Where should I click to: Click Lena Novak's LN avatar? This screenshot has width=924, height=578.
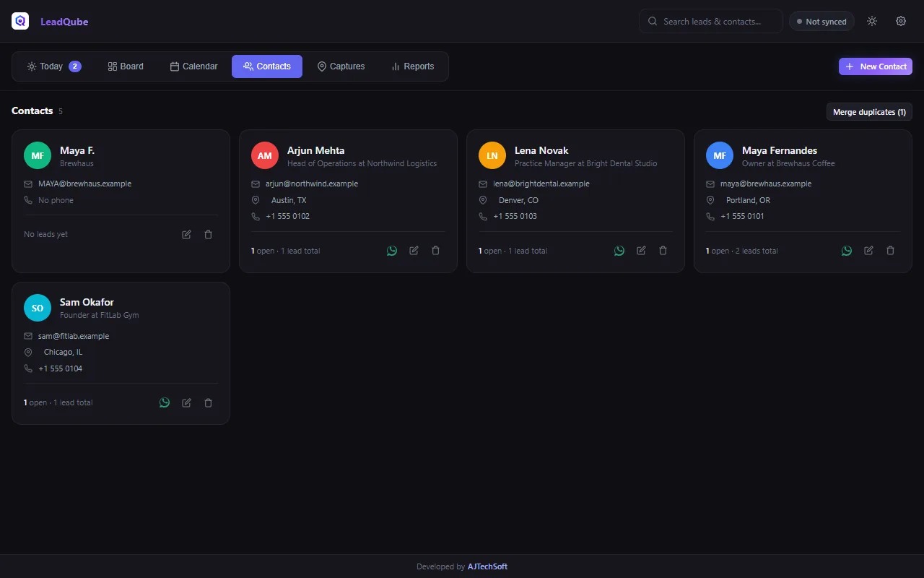(x=492, y=155)
